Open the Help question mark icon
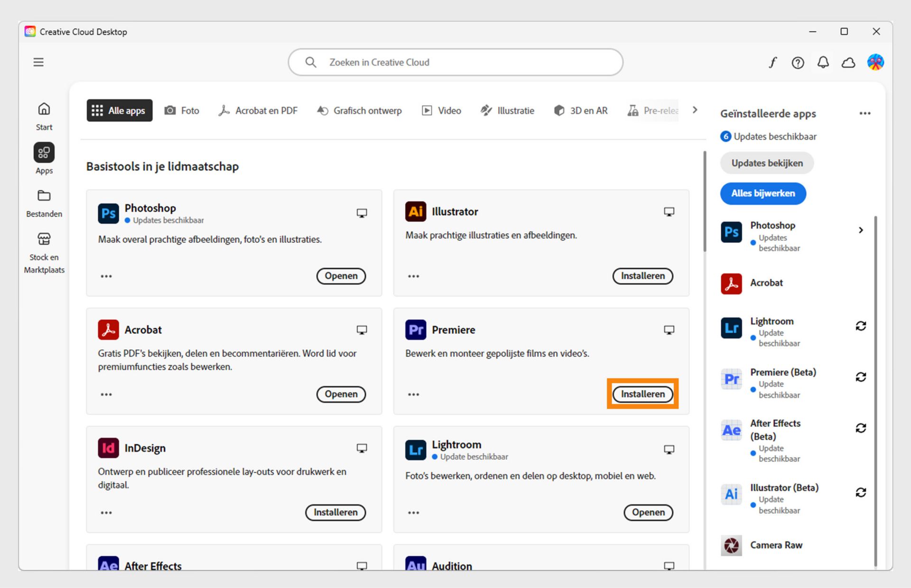911x588 pixels. [x=798, y=63]
